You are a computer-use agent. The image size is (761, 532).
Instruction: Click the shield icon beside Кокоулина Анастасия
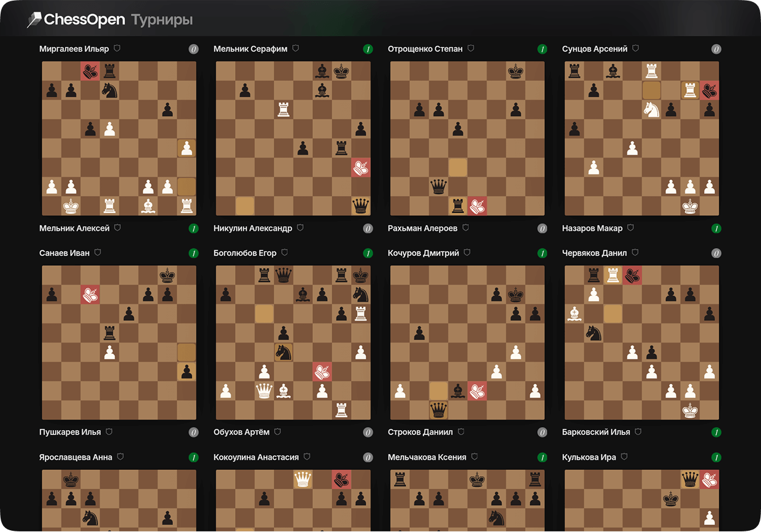(x=307, y=457)
